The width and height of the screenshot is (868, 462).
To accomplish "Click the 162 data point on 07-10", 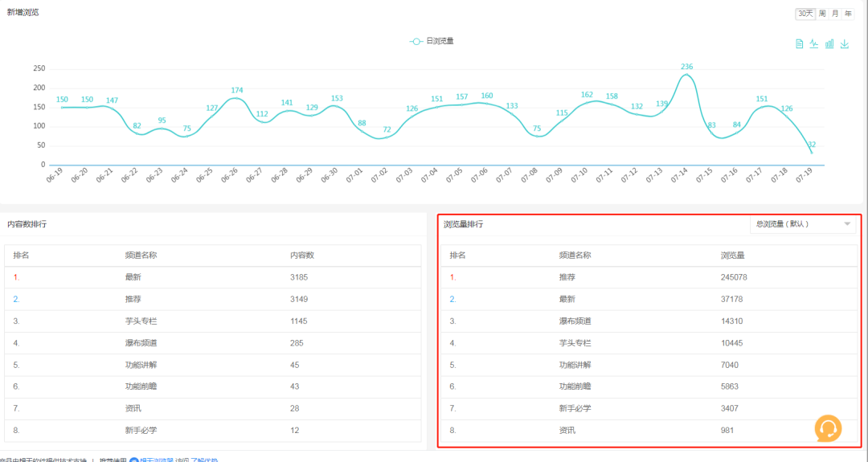I will click(x=587, y=102).
